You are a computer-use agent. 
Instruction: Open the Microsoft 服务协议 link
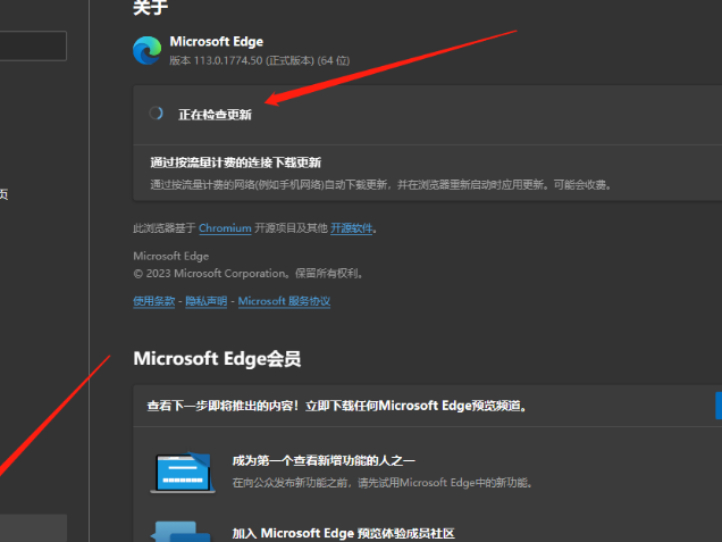coord(284,301)
